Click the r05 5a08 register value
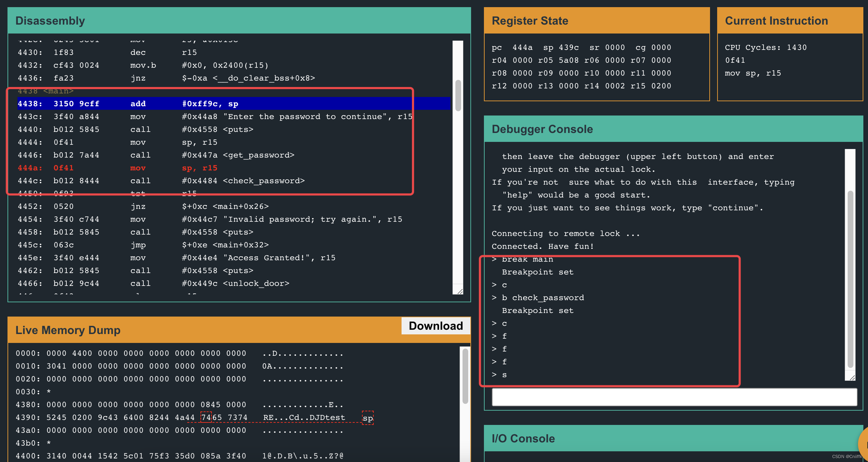This screenshot has width=868, height=462. tap(569, 60)
